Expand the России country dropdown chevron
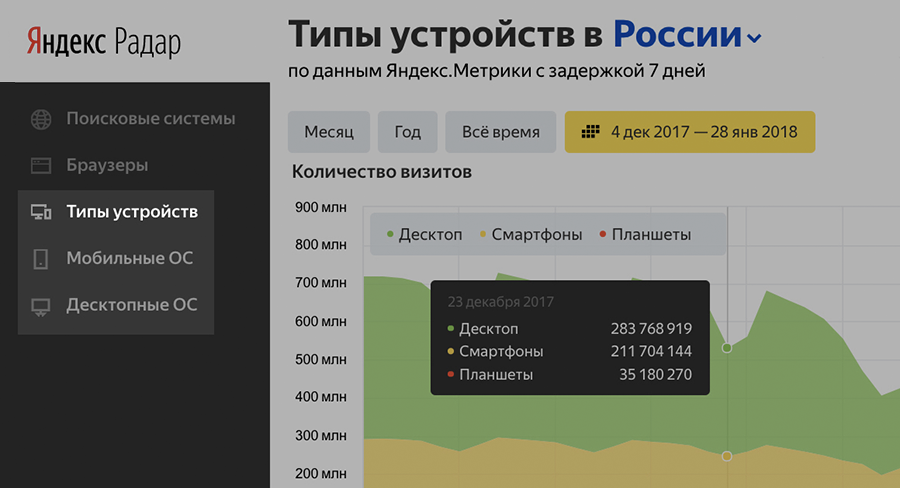Screen dimensions: 900x488 tap(754, 38)
